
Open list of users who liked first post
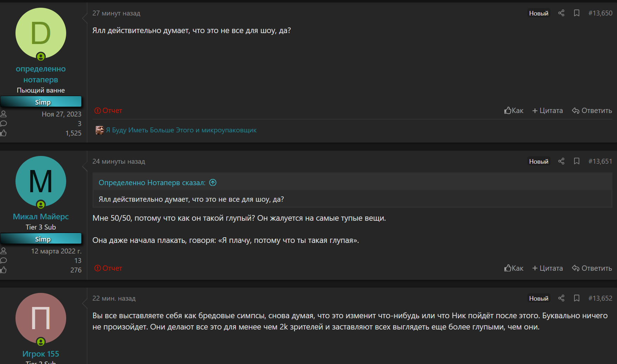click(x=181, y=130)
